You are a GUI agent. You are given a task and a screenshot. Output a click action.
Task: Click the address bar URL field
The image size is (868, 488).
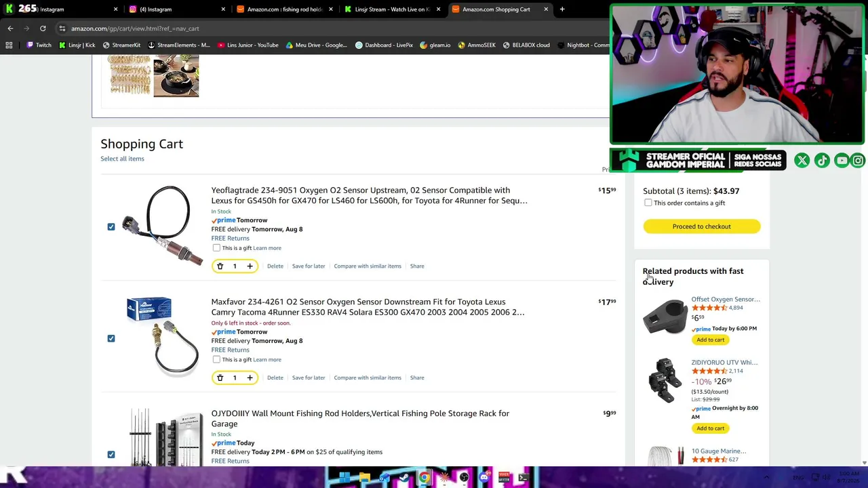pos(332,28)
